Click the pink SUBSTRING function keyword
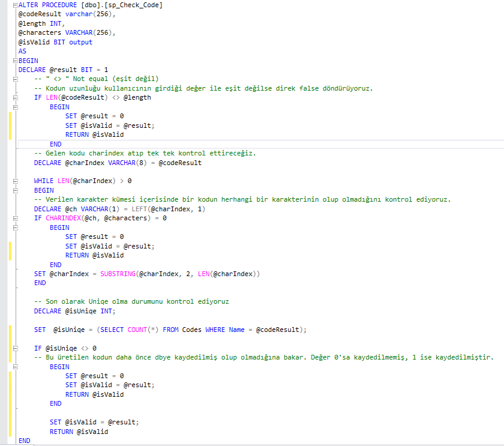504x446 pixels. click(x=118, y=274)
